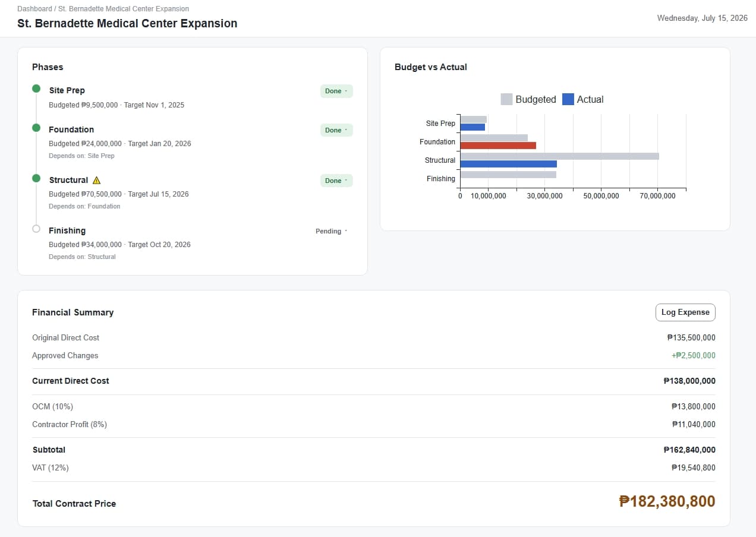Click the Financial Summary heading

[x=73, y=312]
